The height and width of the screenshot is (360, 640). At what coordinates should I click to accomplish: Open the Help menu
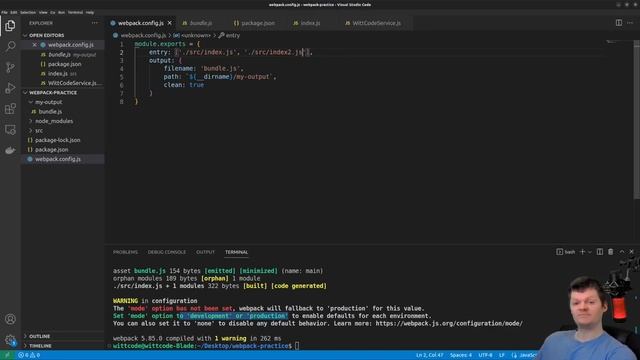pyautogui.click(x=90, y=13)
